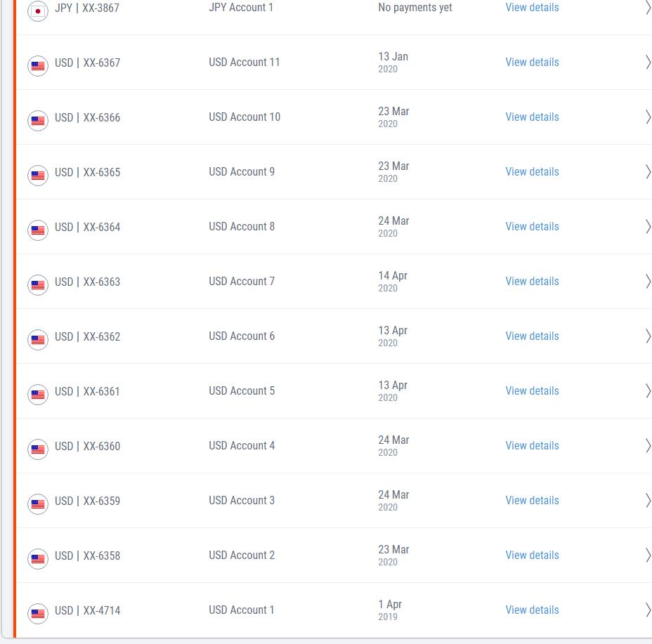
Task: Open View details for USD Account 4
Action: tap(532, 446)
